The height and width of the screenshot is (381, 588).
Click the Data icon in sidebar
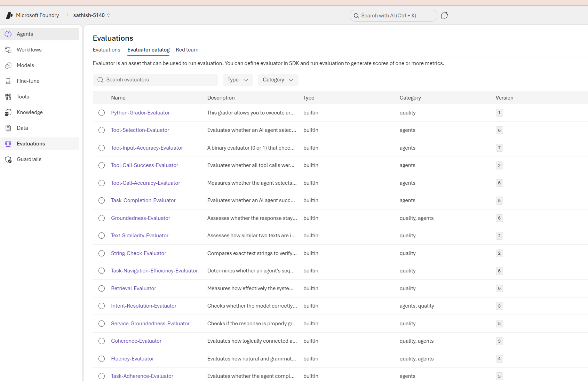8,128
